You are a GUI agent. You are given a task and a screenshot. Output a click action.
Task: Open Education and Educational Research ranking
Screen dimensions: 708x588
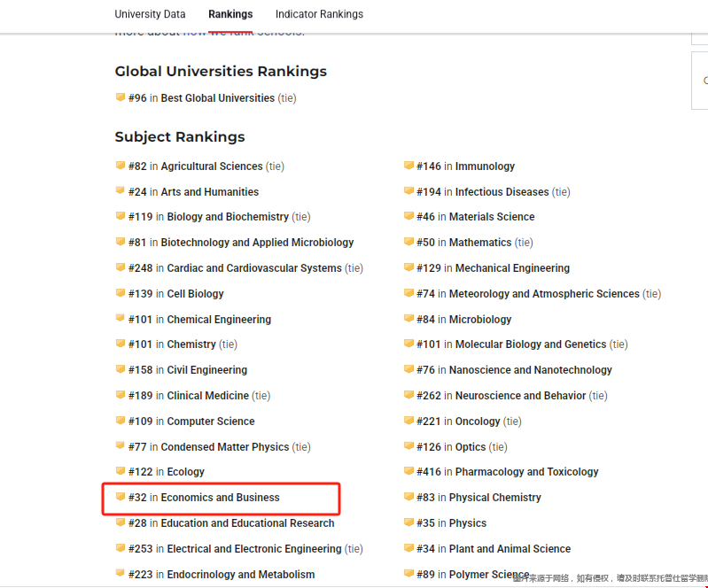click(x=248, y=523)
